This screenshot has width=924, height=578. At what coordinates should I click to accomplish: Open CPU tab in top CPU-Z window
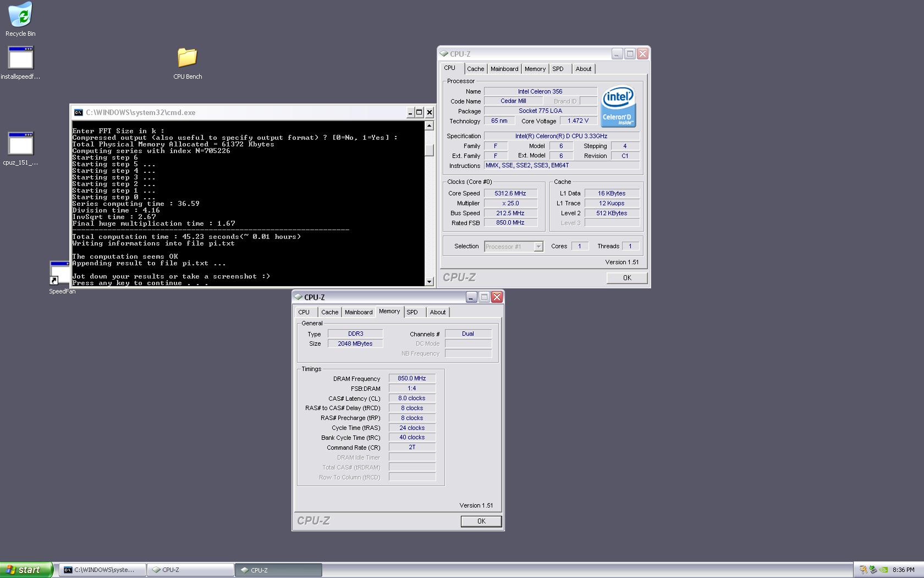(x=450, y=68)
